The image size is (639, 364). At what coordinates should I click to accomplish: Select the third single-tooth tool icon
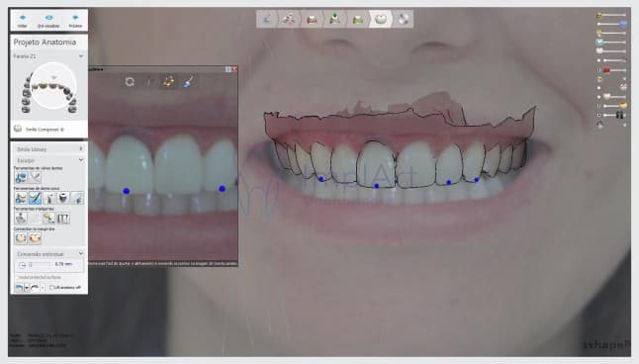pyautogui.click(x=49, y=198)
